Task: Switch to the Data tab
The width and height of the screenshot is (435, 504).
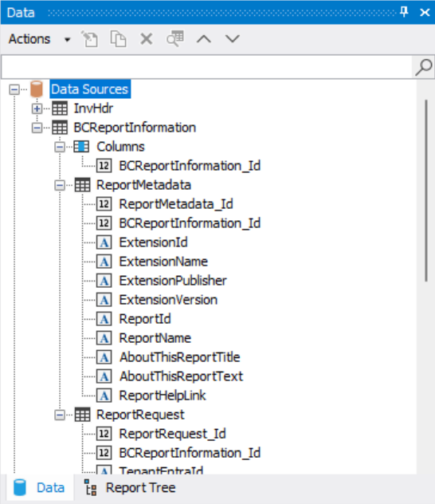Action: click(40, 487)
